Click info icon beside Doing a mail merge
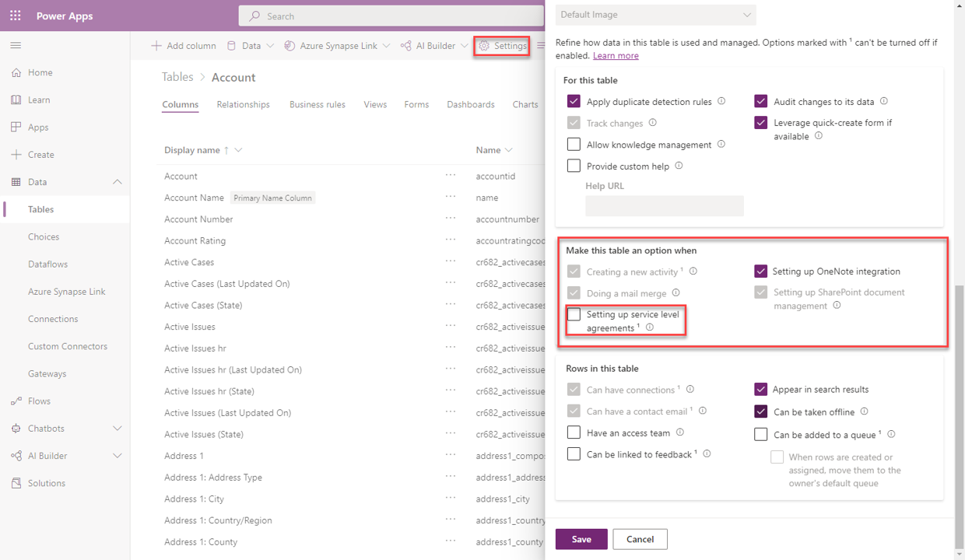The width and height of the screenshot is (965, 560). 675,292
